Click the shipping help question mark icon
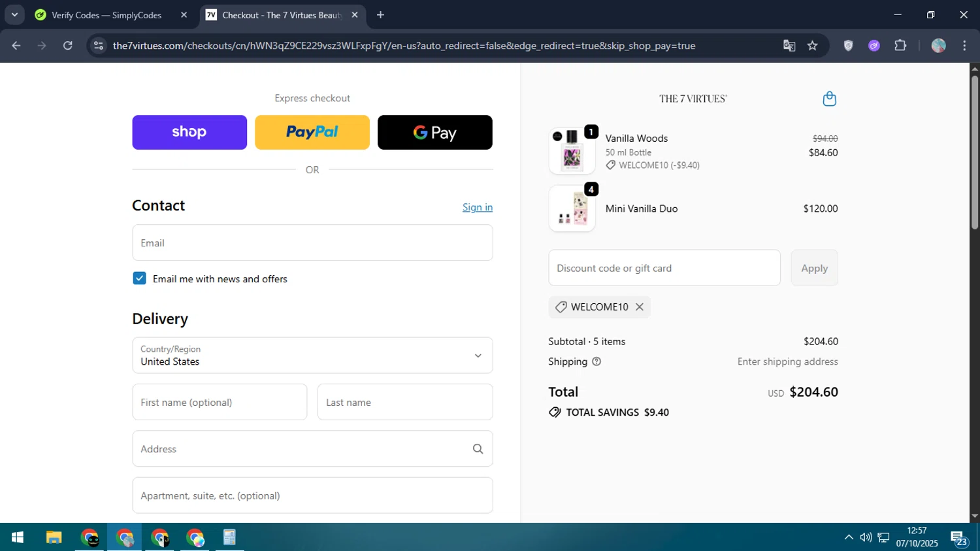 (x=596, y=361)
